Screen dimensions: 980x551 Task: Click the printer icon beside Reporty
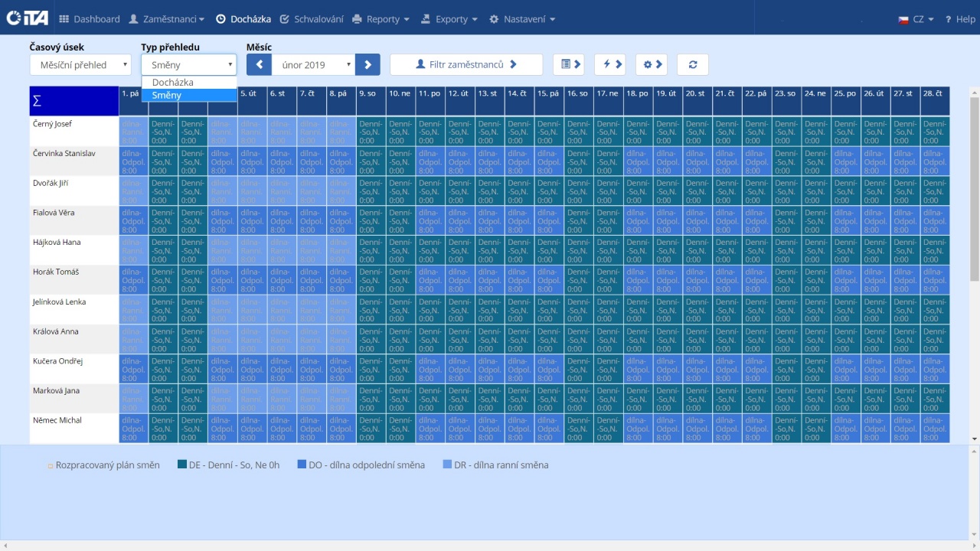[358, 19]
